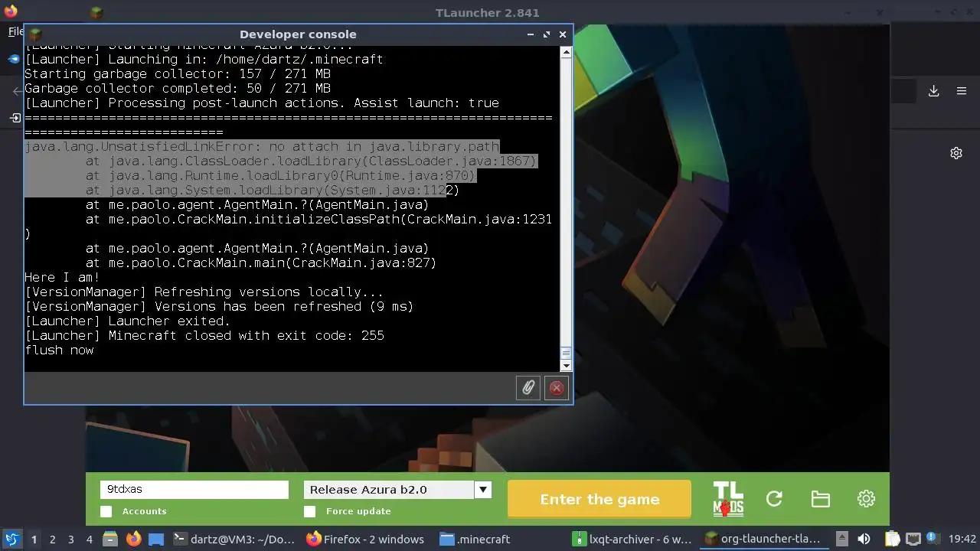This screenshot has height=551, width=980.
Task: Click the notification tray icon with the blue badge
Action: coord(933,539)
